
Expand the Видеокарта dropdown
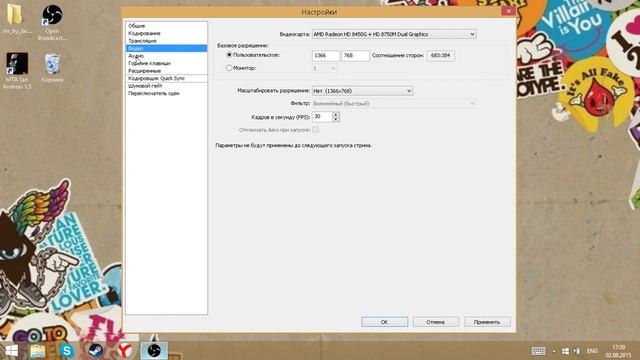point(394,34)
